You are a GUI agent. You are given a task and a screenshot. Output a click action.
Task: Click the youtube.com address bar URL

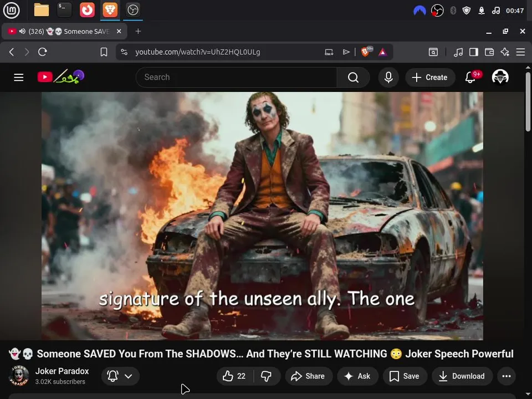coord(197,52)
